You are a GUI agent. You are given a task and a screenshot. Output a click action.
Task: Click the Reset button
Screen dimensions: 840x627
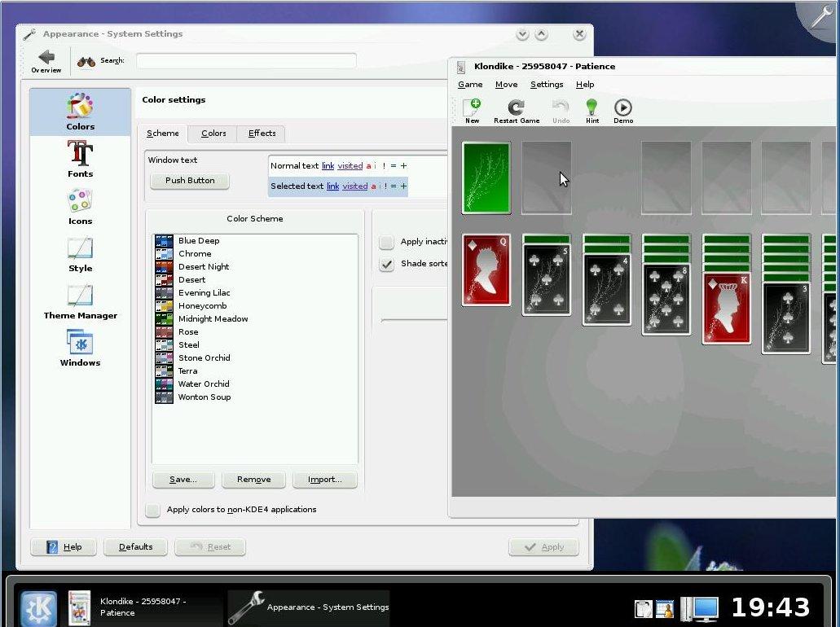[x=210, y=547]
